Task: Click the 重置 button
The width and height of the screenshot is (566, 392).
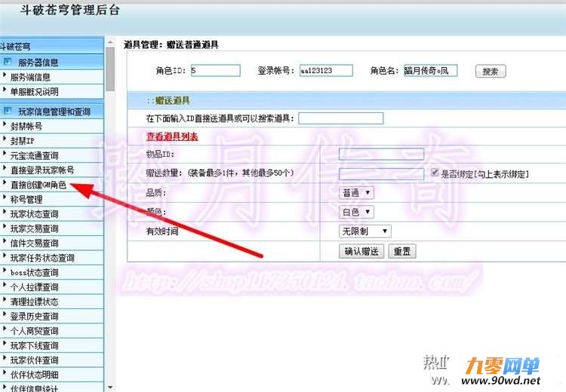Action: click(402, 251)
